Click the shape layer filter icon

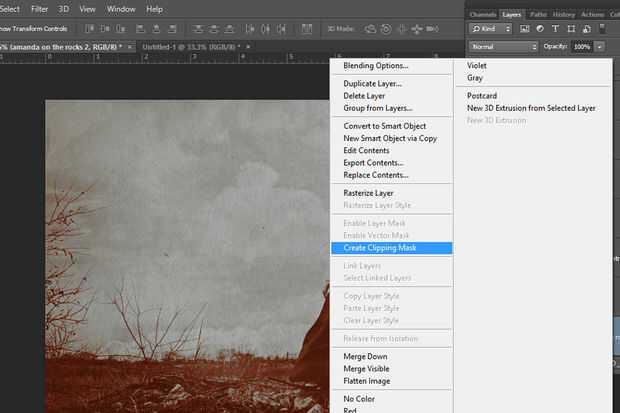point(571,29)
